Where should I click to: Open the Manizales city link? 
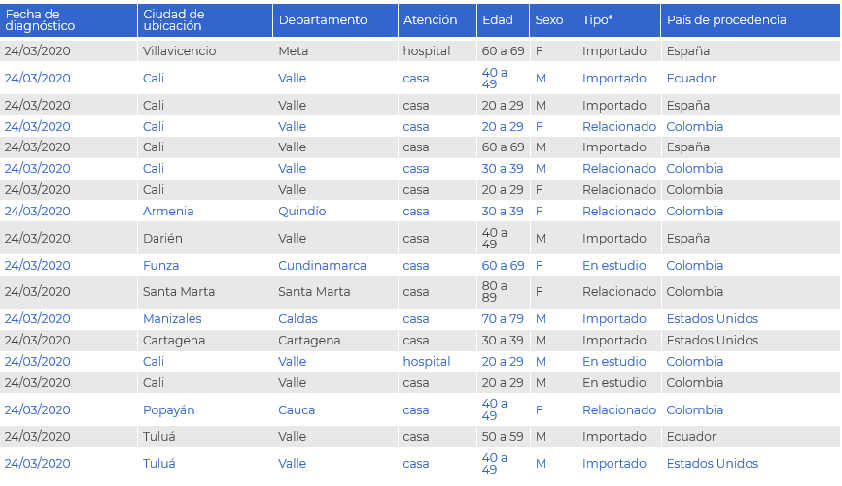click(x=172, y=319)
